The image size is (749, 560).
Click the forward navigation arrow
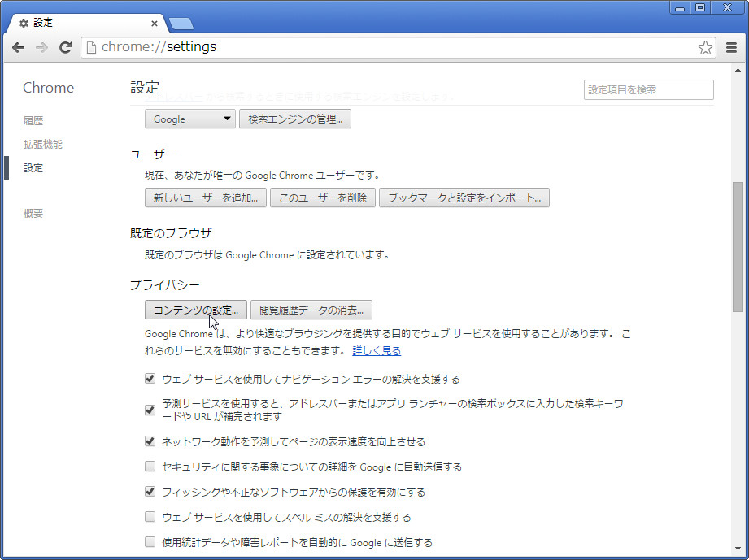click(x=41, y=47)
